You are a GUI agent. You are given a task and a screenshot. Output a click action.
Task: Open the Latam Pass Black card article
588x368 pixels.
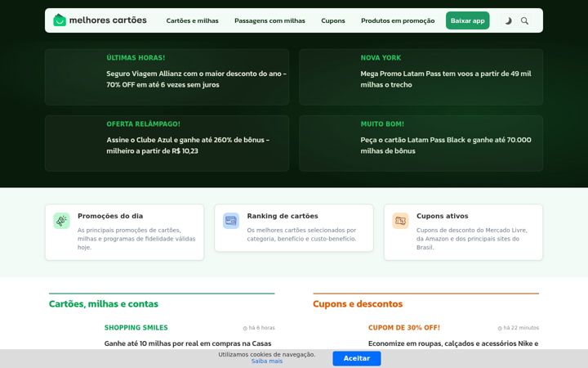click(x=446, y=146)
